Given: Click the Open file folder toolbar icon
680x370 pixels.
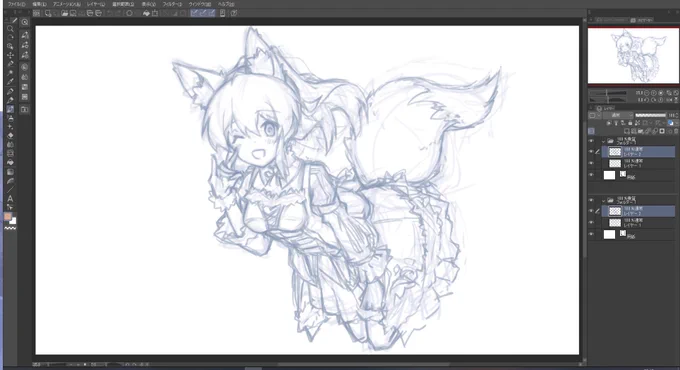Looking at the screenshot, I should pyautogui.click(x=65, y=13).
